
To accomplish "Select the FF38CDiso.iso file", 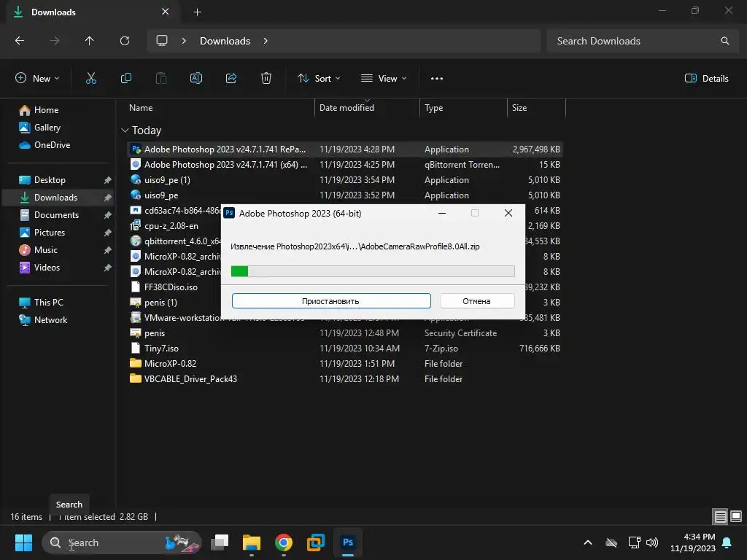I will click(171, 287).
